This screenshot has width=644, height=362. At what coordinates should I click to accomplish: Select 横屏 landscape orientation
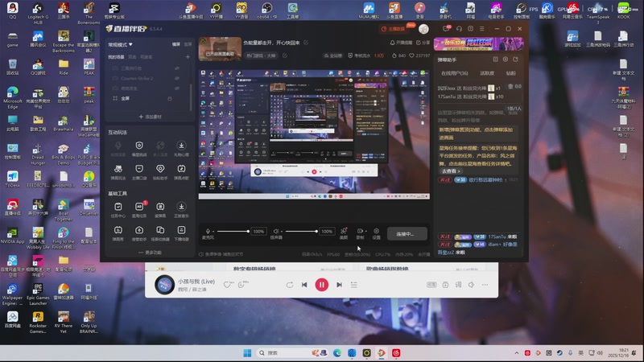click(176, 44)
